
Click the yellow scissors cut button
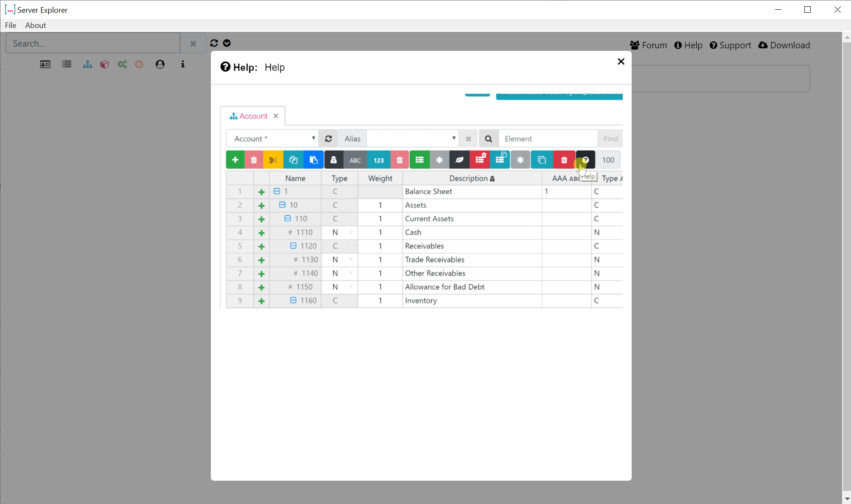click(x=273, y=160)
